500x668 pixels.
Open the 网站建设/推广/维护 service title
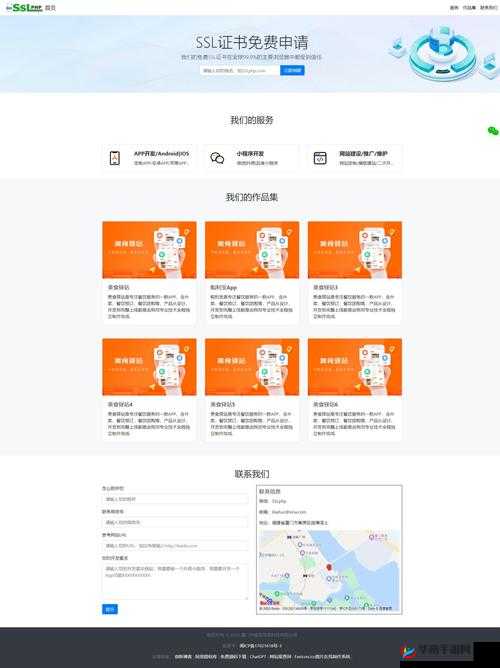pyautogui.click(x=363, y=153)
